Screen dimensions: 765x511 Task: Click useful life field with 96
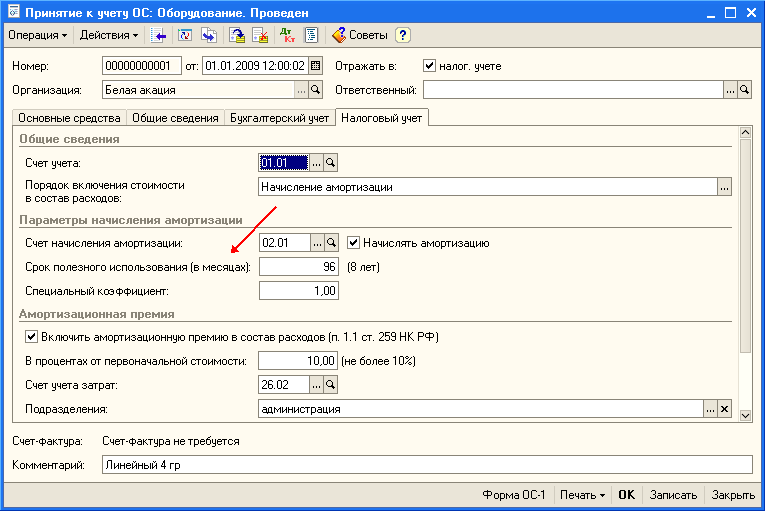click(299, 267)
